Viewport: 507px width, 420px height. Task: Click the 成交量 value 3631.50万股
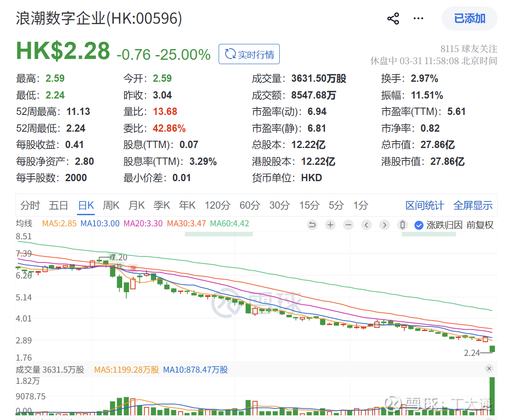coord(318,78)
